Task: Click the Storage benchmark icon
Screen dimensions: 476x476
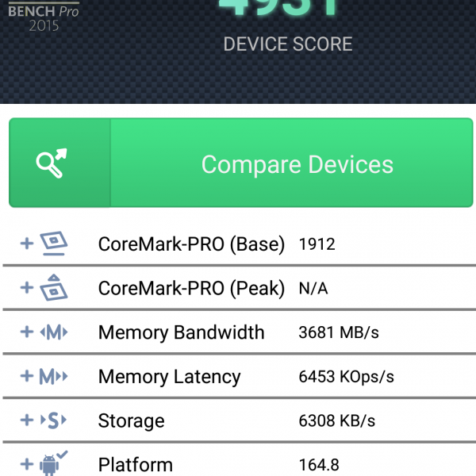Action: click(x=54, y=420)
